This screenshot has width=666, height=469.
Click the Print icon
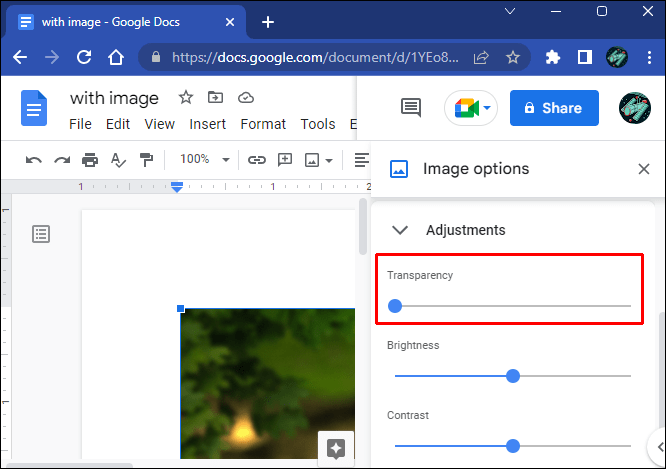(90, 160)
